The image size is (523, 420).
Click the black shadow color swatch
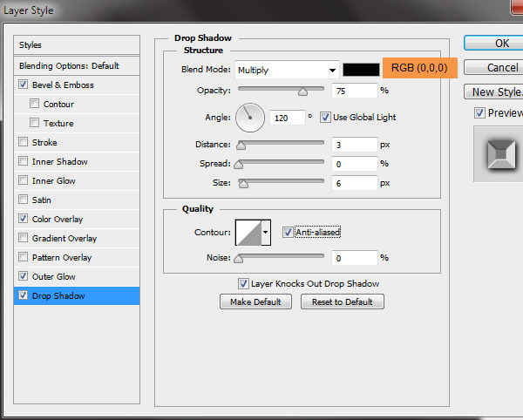tap(361, 70)
